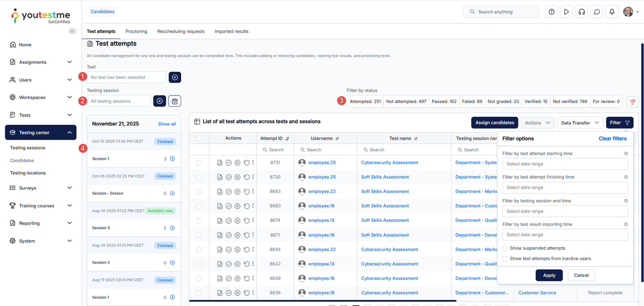
Task: Tick the select-all checkbox in table header
Action: (199, 138)
